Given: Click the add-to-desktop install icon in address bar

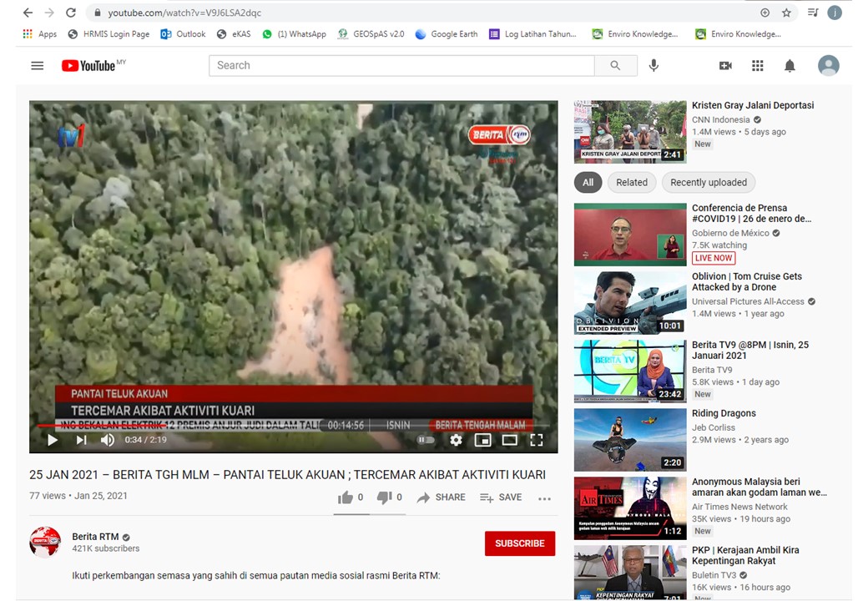Looking at the screenshot, I should [x=765, y=13].
